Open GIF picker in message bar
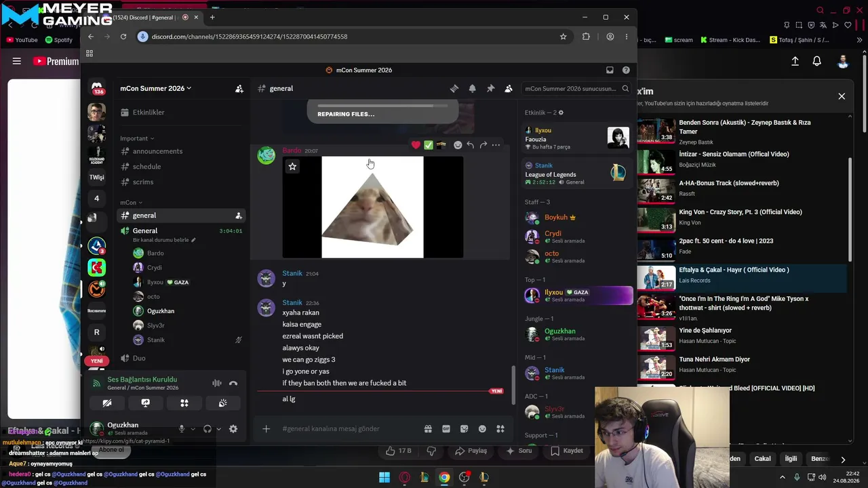868x488 pixels. click(x=446, y=429)
